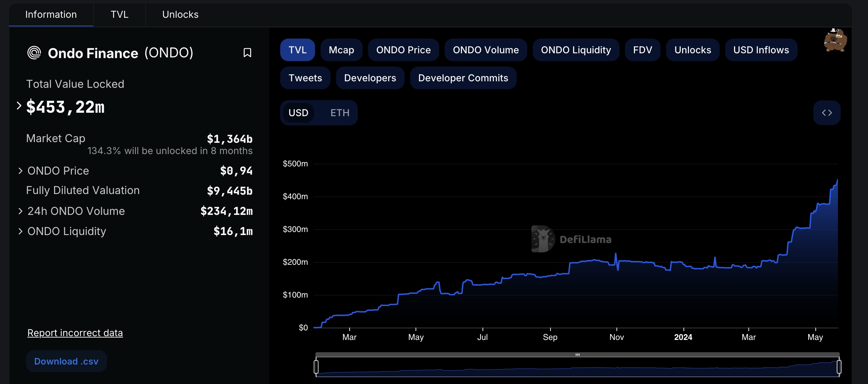Toggle the TVL chart series

coord(297,50)
